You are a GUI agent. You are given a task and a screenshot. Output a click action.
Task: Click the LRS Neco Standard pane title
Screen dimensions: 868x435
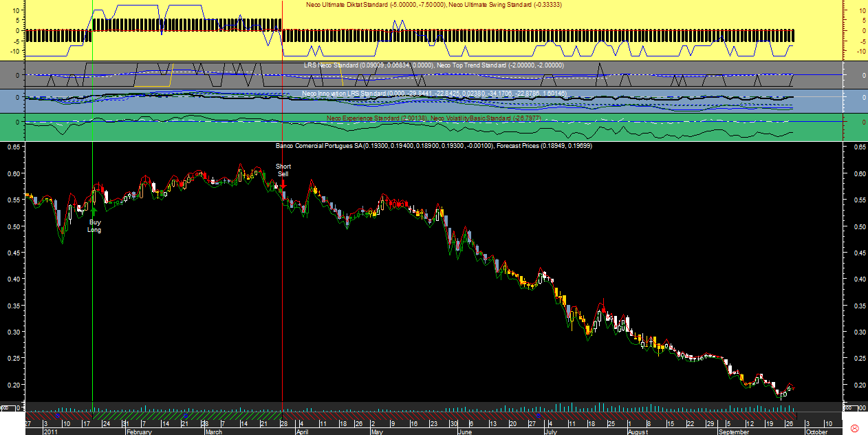(x=434, y=65)
